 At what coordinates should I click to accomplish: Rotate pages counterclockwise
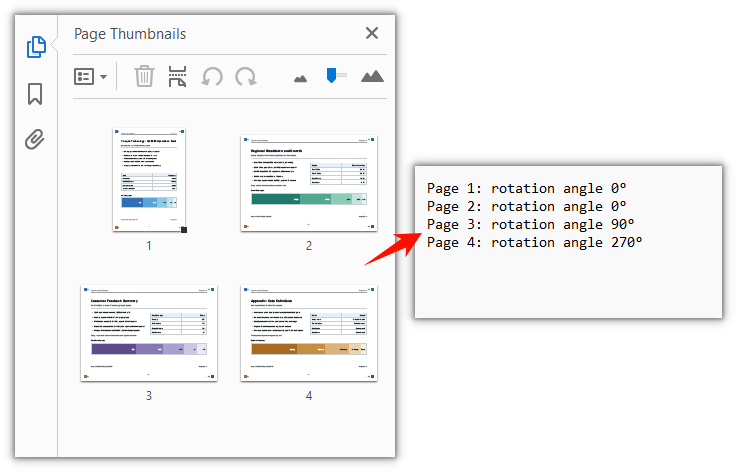point(212,77)
